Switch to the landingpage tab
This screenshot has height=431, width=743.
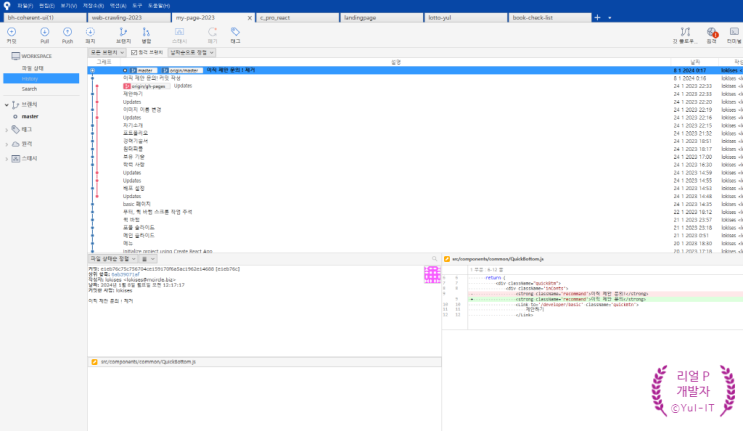381,18
